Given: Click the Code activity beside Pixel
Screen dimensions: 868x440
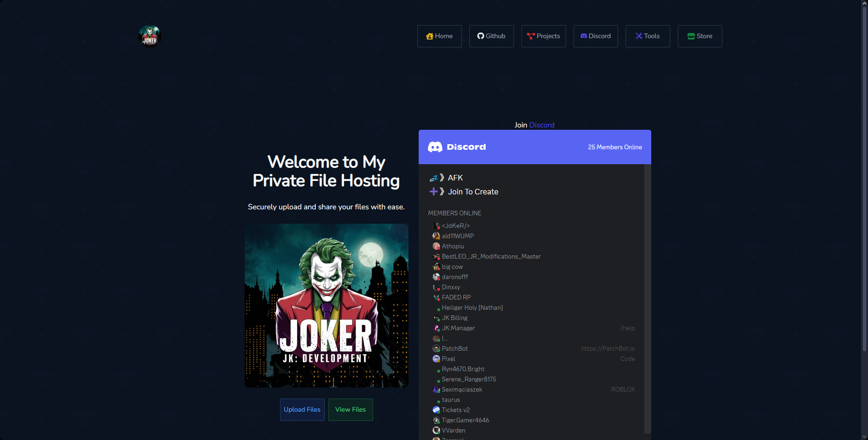Looking at the screenshot, I should 628,359.
